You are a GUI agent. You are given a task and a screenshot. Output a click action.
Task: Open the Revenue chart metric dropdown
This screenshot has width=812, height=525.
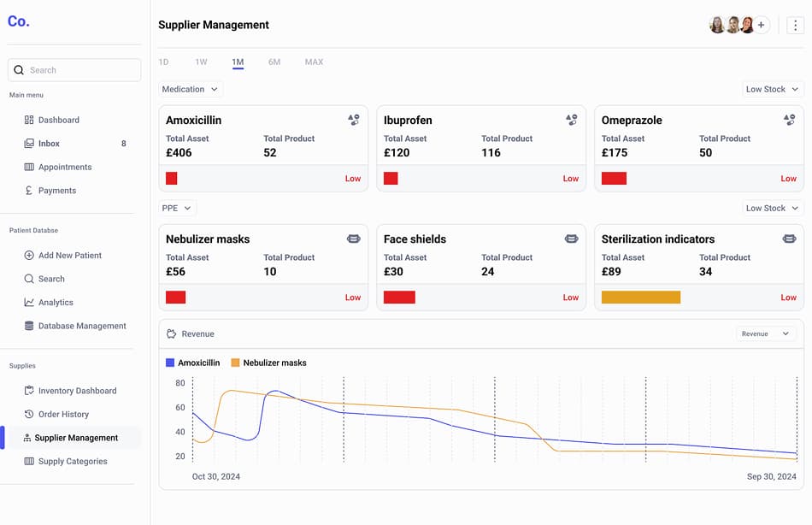766,334
